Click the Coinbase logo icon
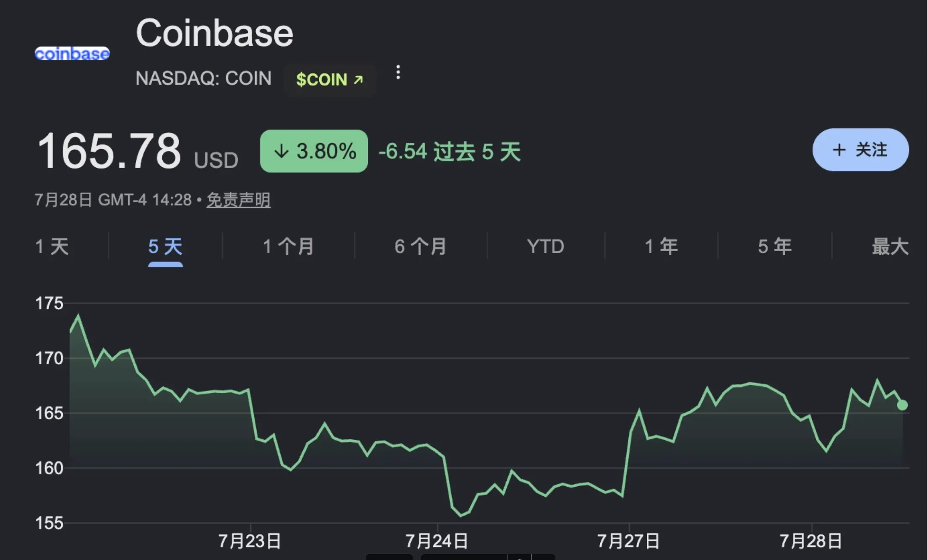Viewport: 927px width, 560px height. point(72,54)
